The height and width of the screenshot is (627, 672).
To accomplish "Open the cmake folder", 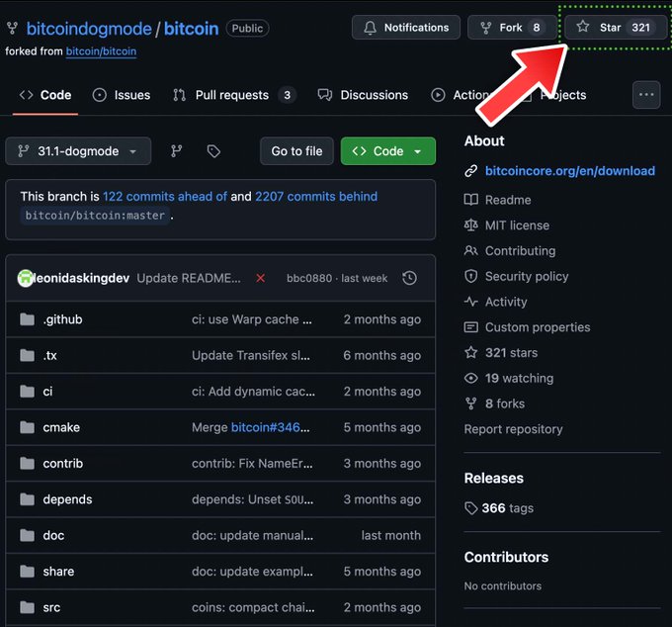I will point(61,427).
